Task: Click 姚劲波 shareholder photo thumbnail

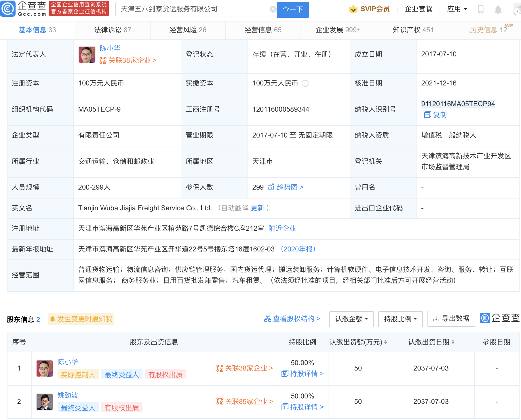Action: [44, 402]
